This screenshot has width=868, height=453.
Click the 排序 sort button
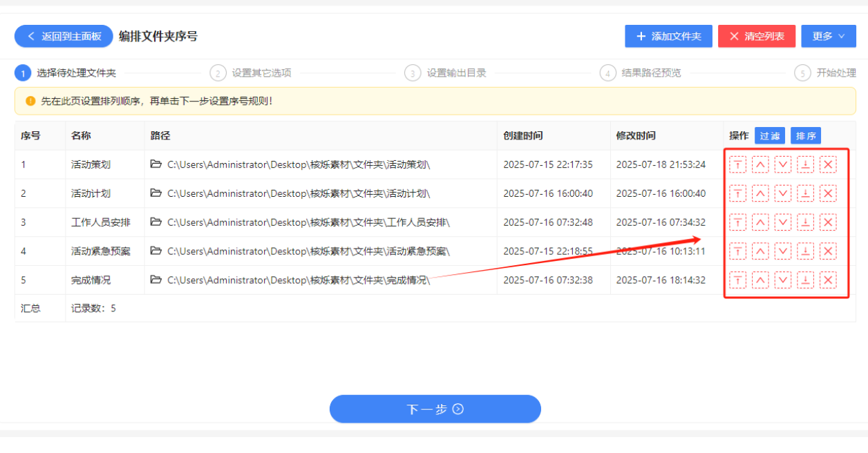point(806,136)
